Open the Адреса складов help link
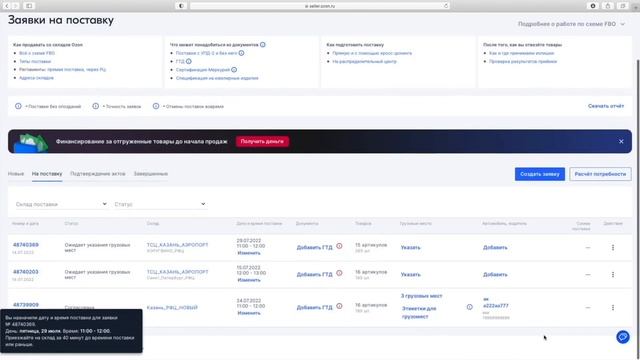This screenshot has height=360, width=640. point(36,78)
